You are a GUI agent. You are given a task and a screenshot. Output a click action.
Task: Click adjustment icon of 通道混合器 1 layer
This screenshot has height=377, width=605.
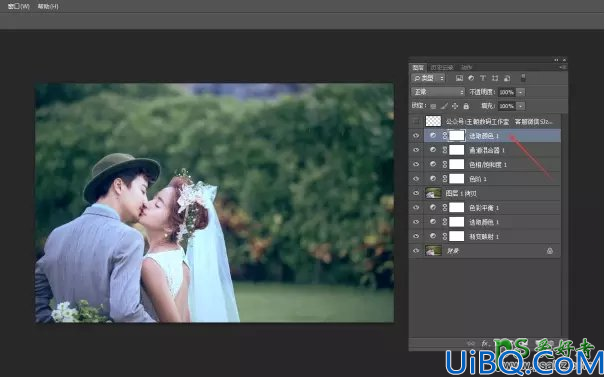(433, 150)
